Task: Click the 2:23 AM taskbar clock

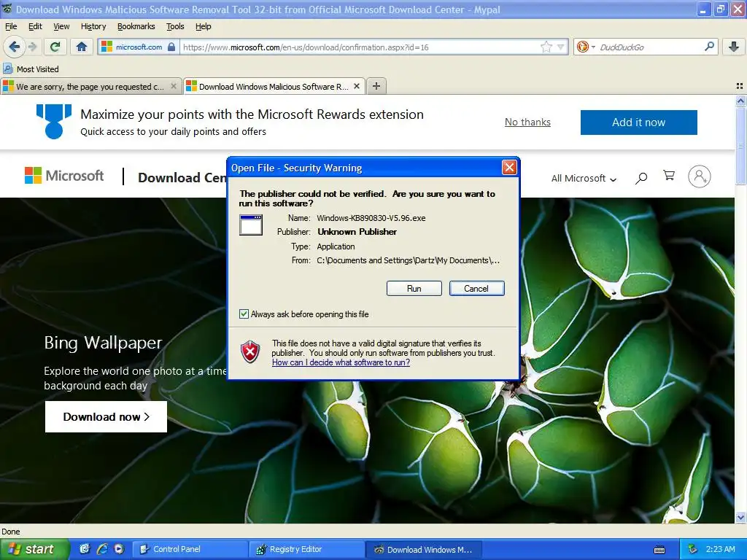Action: pos(720,549)
